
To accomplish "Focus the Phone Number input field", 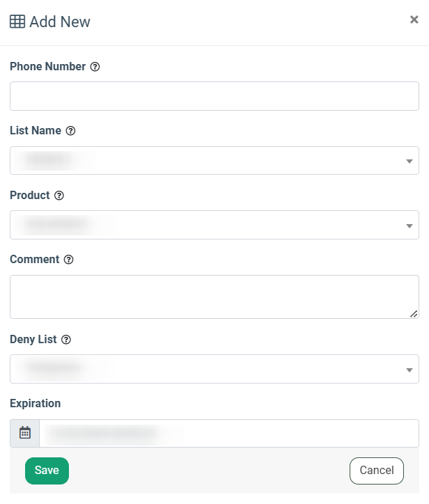I will (214, 96).
